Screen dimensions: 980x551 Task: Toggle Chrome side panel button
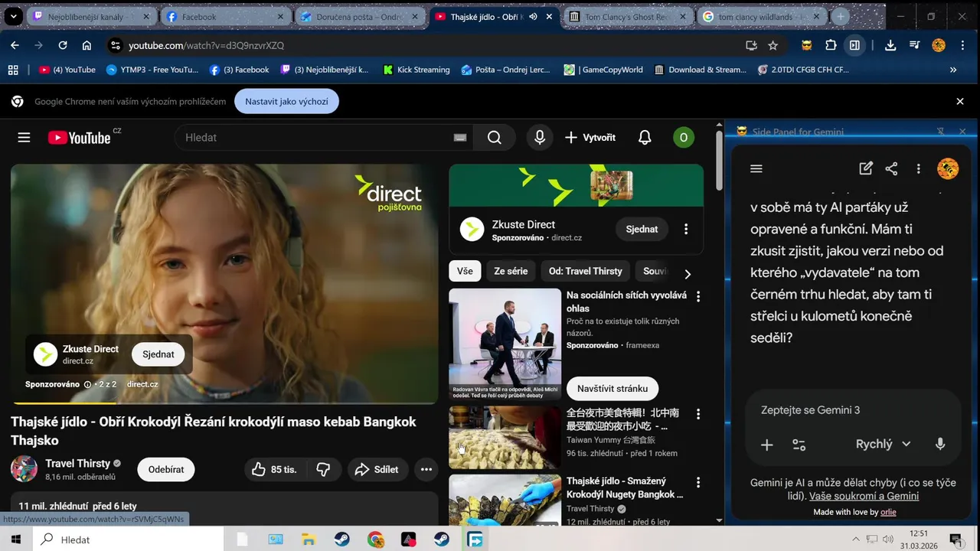point(854,45)
